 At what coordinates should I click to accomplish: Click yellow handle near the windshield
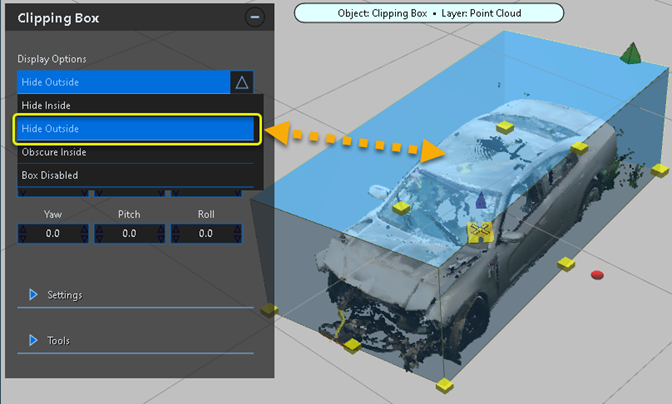(x=401, y=208)
